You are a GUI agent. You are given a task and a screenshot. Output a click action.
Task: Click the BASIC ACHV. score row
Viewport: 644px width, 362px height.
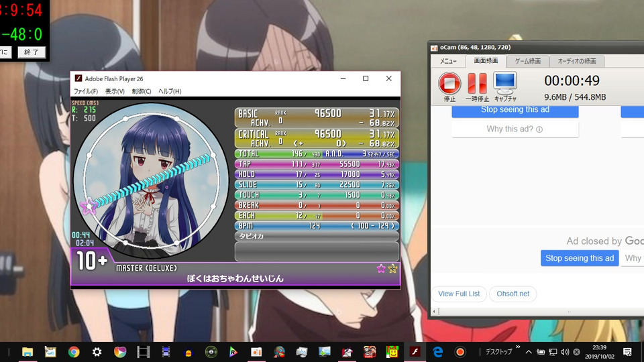(317, 117)
